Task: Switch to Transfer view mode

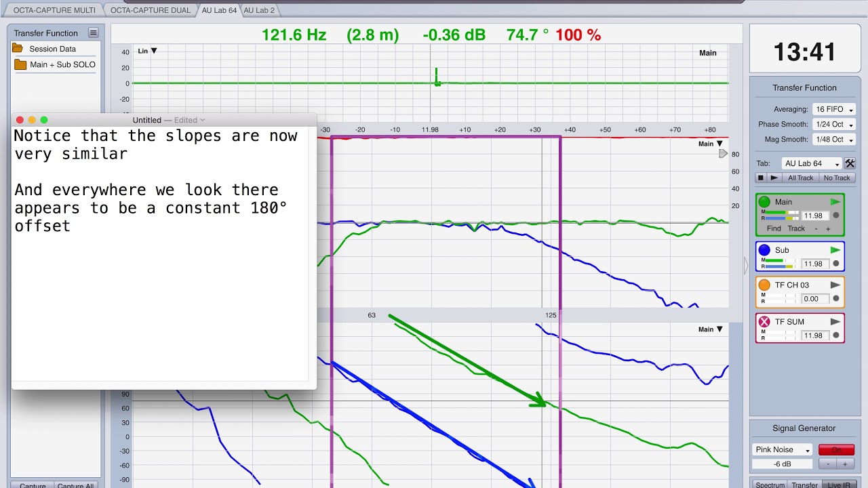Action: pos(805,485)
